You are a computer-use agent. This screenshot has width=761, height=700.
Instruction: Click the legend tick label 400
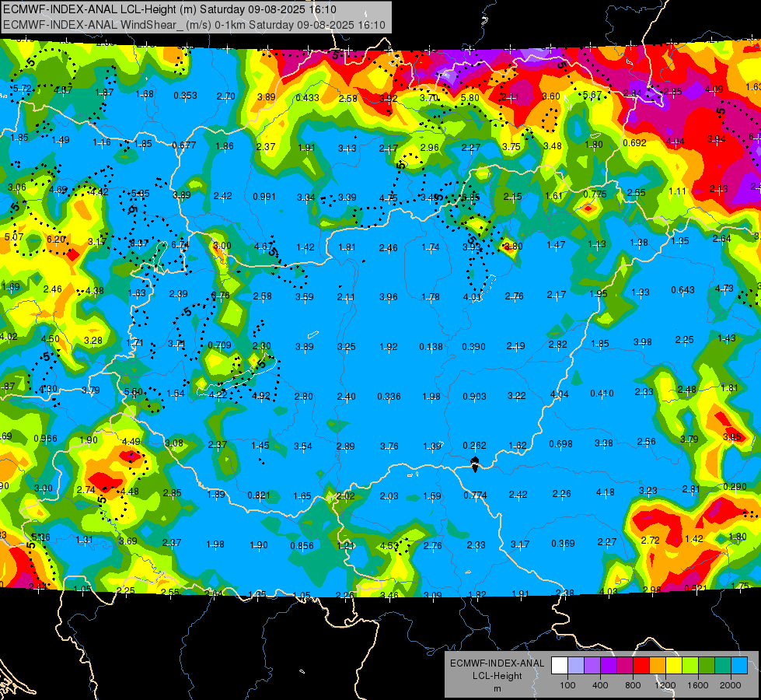click(x=600, y=685)
